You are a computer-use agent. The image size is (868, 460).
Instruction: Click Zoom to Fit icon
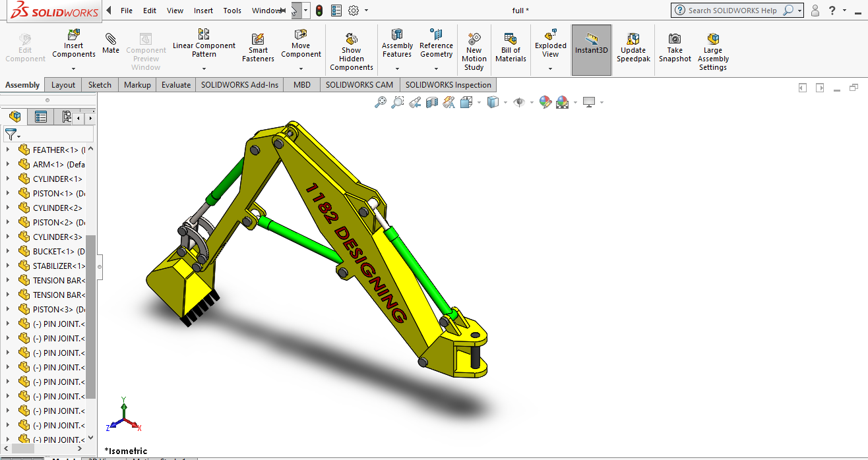tap(380, 102)
